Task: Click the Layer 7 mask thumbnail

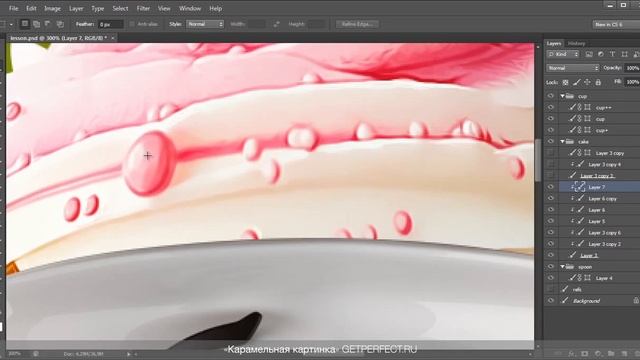Action: coord(580,187)
